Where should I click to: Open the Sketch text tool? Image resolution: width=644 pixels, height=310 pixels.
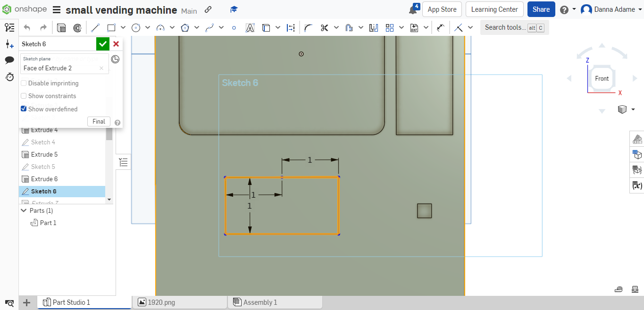250,27
